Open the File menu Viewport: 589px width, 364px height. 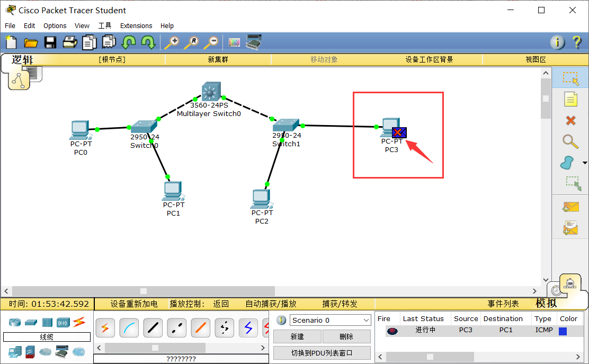click(x=10, y=25)
